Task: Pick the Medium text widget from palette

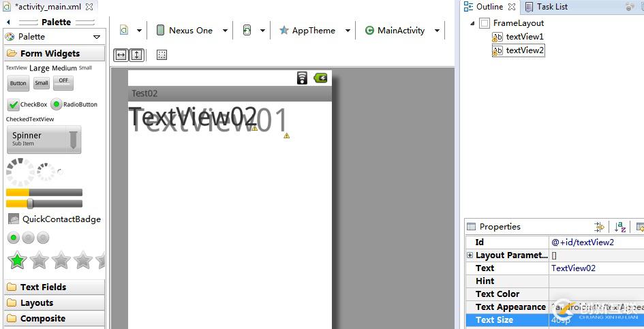Action: click(x=64, y=68)
